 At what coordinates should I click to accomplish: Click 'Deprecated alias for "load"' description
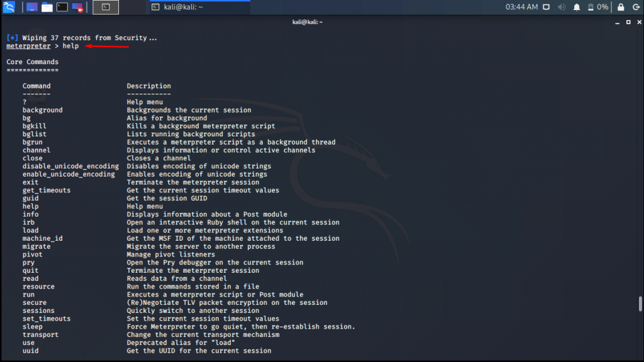[x=180, y=343]
